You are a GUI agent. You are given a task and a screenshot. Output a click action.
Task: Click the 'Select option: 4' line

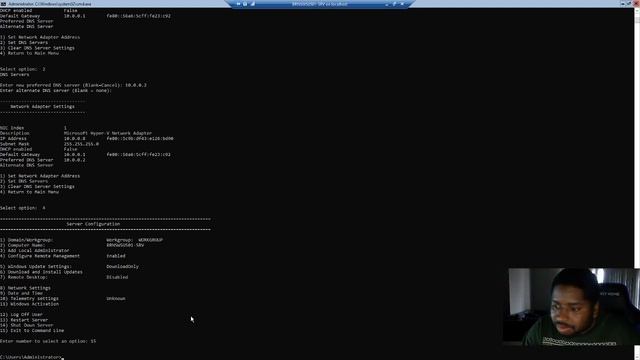[22, 208]
